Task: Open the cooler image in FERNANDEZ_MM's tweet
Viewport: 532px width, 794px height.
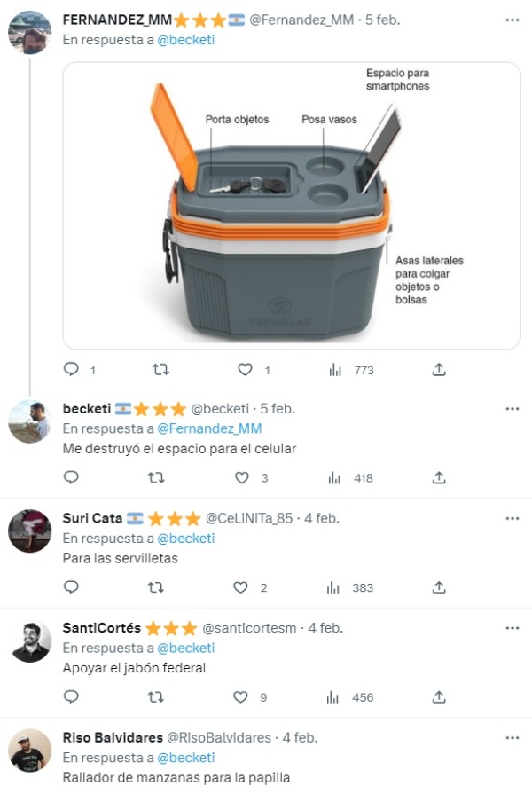Action: click(x=292, y=205)
